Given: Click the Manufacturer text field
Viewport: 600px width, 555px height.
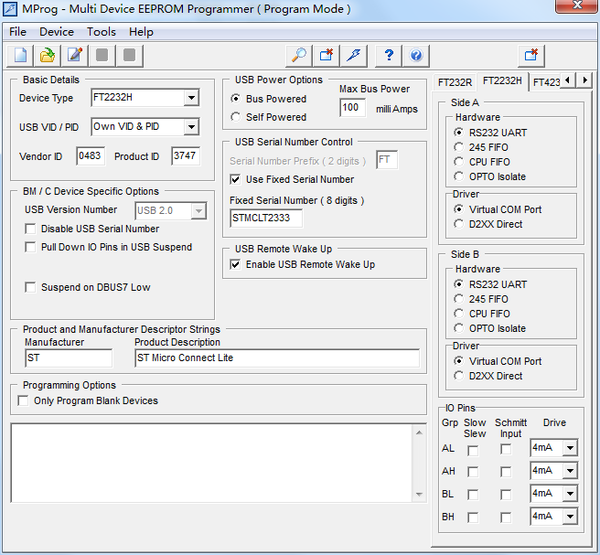Looking at the screenshot, I should [x=68, y=358].
